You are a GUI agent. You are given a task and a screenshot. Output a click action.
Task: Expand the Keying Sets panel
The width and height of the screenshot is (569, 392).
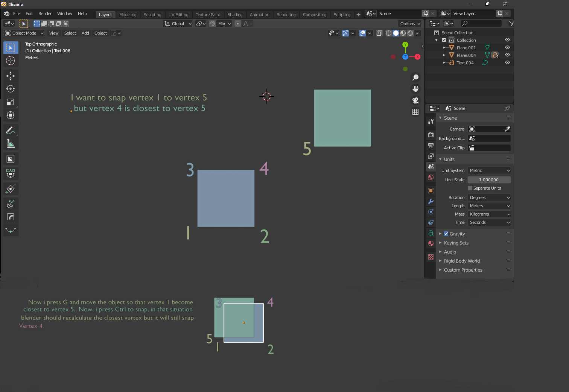[456, 243]
